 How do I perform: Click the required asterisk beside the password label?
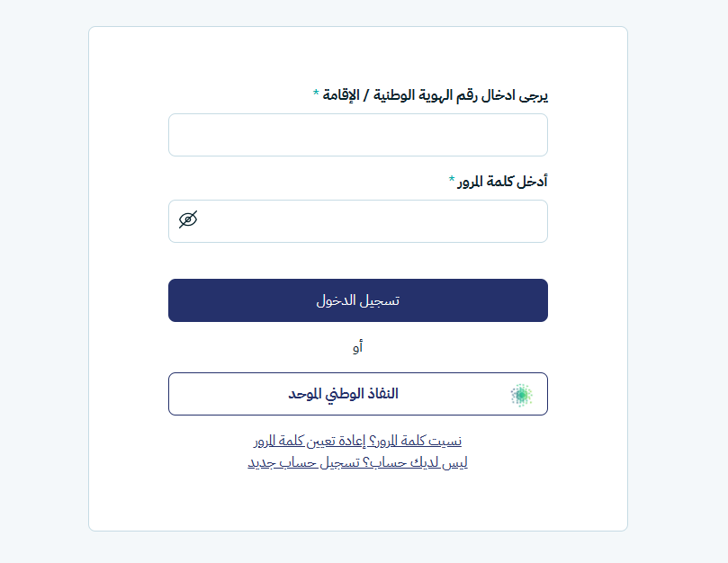(452, 181)
